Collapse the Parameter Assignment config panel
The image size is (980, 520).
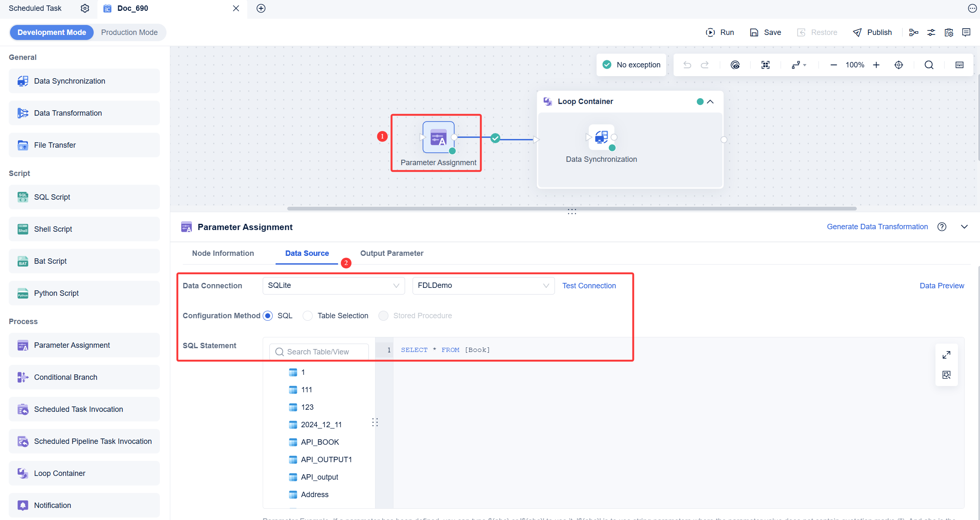tap(964, 227)
